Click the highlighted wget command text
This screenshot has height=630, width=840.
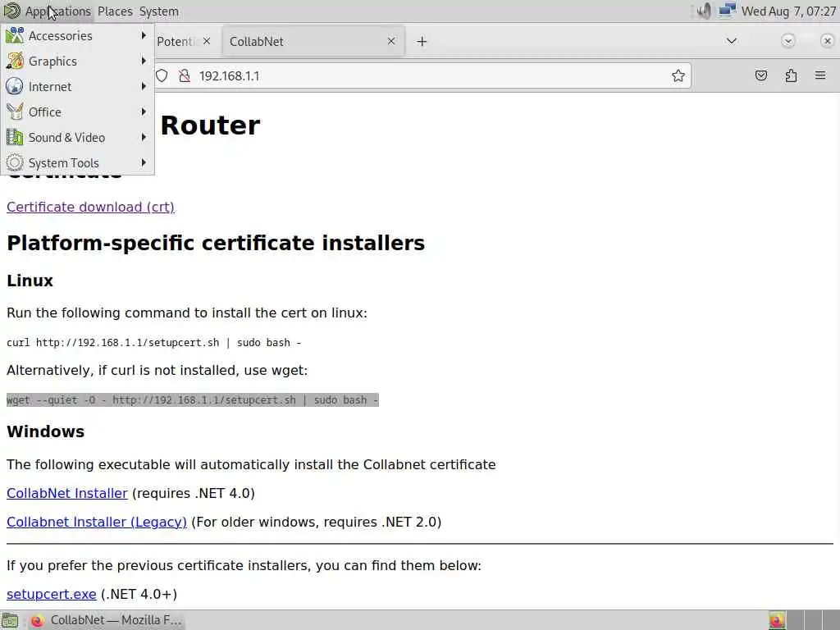point(192,400)
